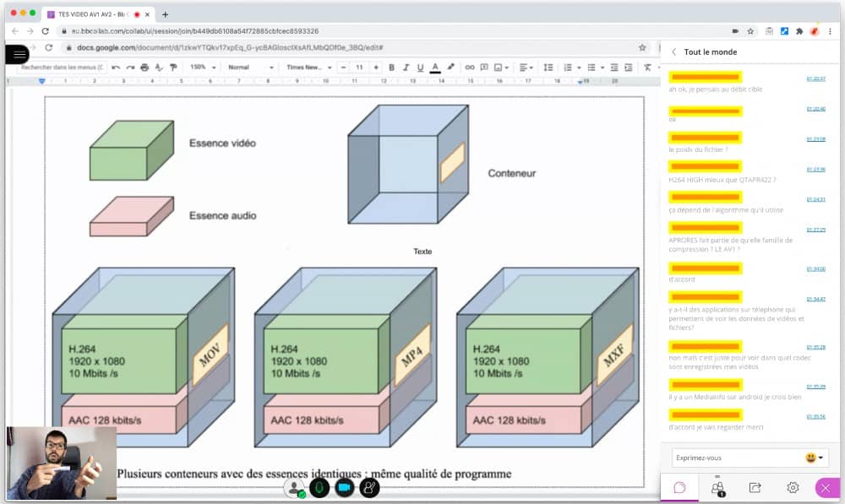Toggle the raise hand button
The width and height of the screenshot is (845, 504).
pos(369,487)
